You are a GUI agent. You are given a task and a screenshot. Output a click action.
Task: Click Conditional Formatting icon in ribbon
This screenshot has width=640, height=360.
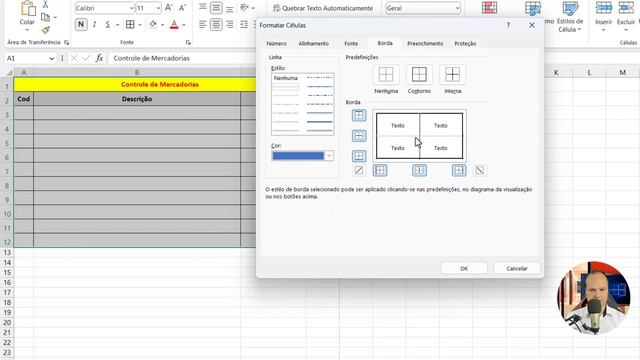point(489,8)
